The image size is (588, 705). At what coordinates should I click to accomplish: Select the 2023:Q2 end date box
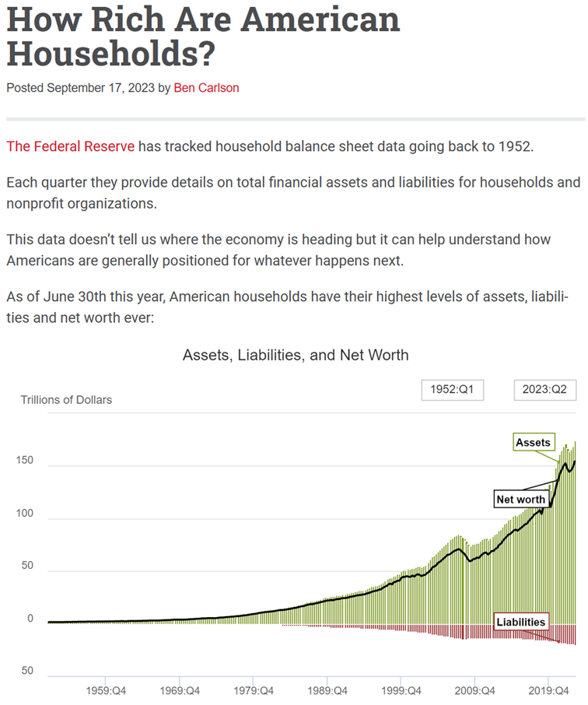[x=544, y=390]
